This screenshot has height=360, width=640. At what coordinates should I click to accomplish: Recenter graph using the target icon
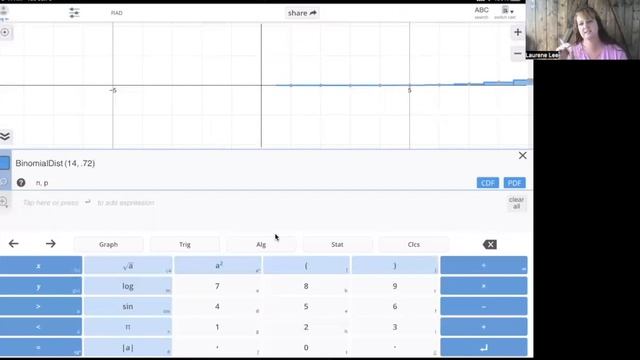pos(5,32)
